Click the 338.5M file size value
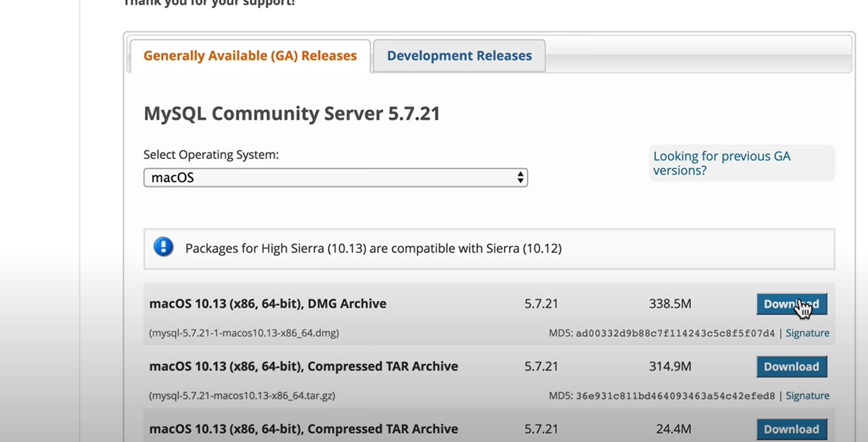The height and width of the screenshot is (442, 868). (670, 304)
